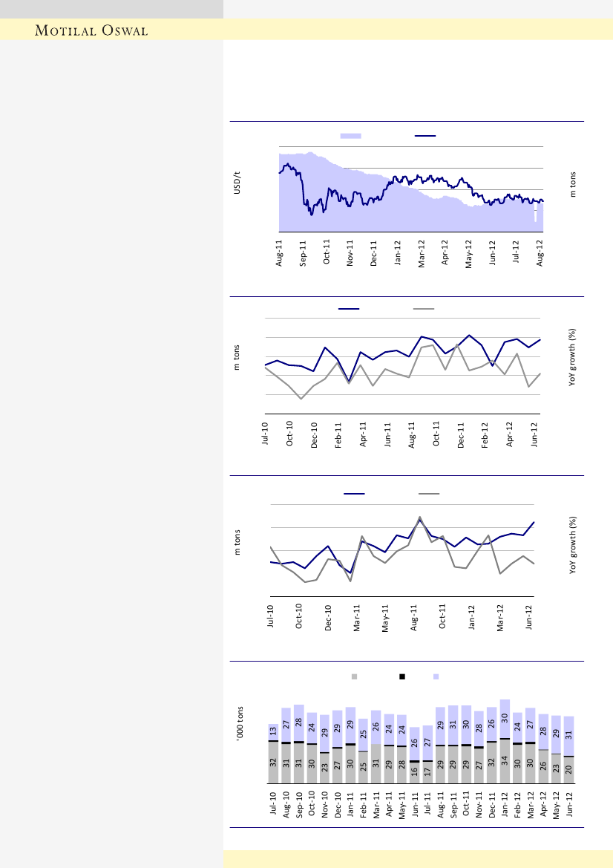
Task: Click Jun-12 bar lavender segment labeled 31
Action: [568, 735]
